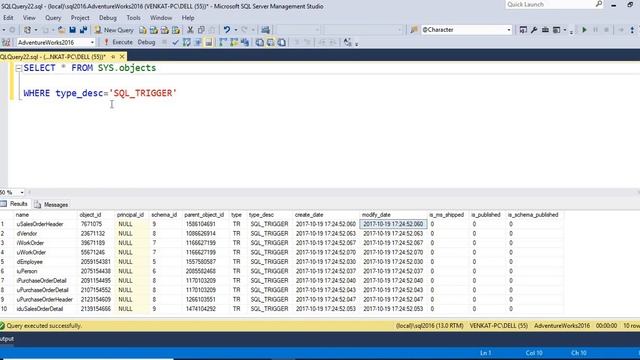Click the Debug button
640x360 pixels.
pyautogui.click(x=146, y=42)
